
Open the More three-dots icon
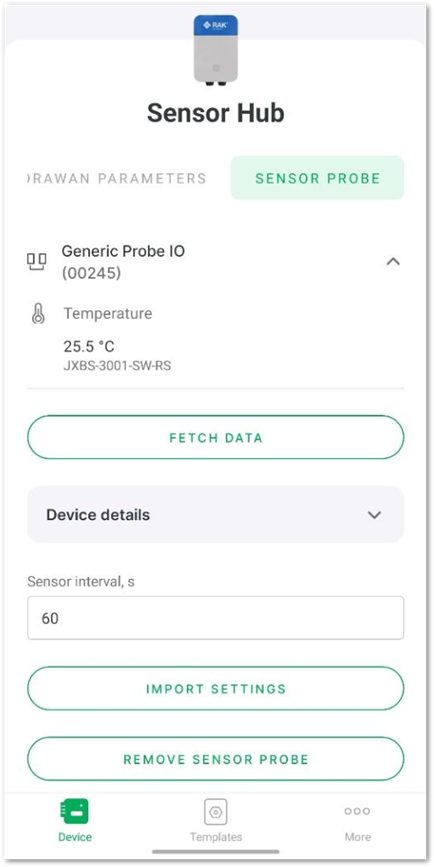pos(357,811)
